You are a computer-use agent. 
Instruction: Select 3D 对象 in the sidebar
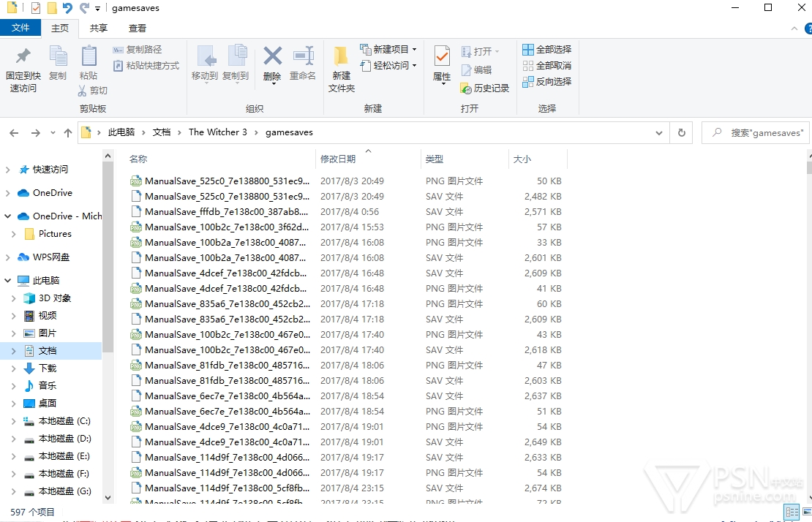click(x=54, y=298)
